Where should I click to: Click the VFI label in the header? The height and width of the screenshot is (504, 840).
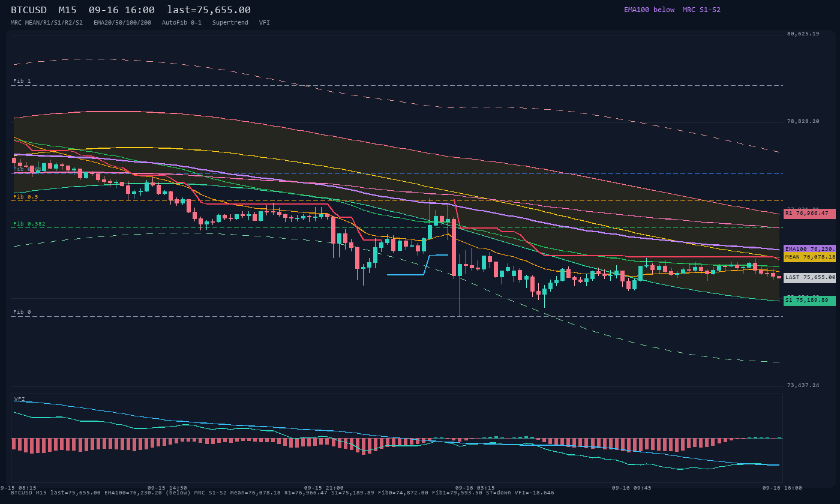[x=265, y=22]
